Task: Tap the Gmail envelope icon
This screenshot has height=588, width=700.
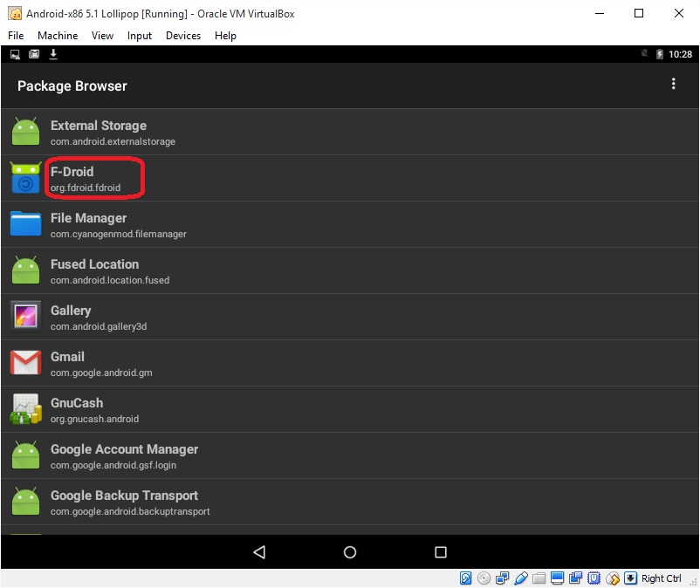Action: pyautogui.click(x=25, y=362)
